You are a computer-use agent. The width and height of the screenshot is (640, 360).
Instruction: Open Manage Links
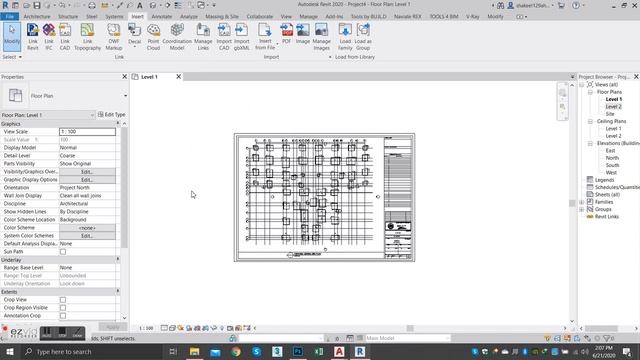(x=203, y=37)
